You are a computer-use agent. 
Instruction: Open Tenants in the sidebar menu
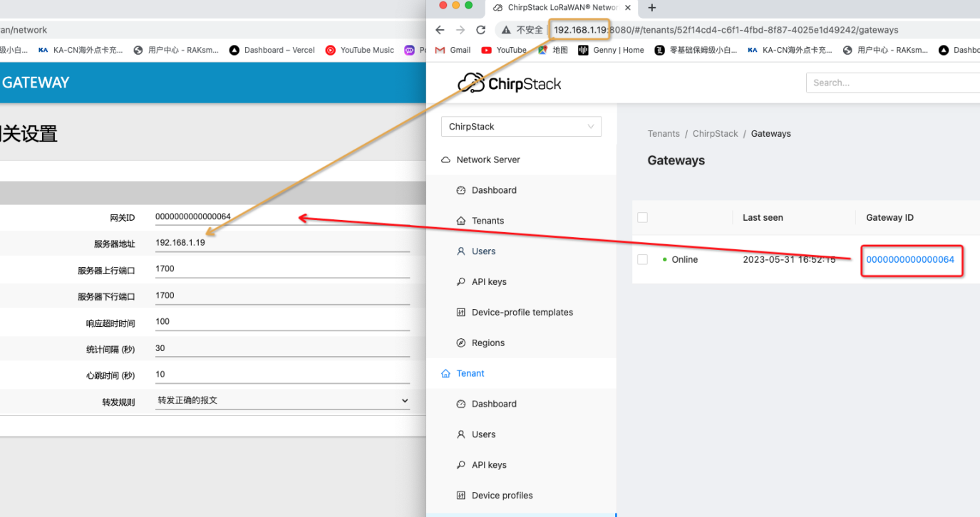tap(488, 221)
